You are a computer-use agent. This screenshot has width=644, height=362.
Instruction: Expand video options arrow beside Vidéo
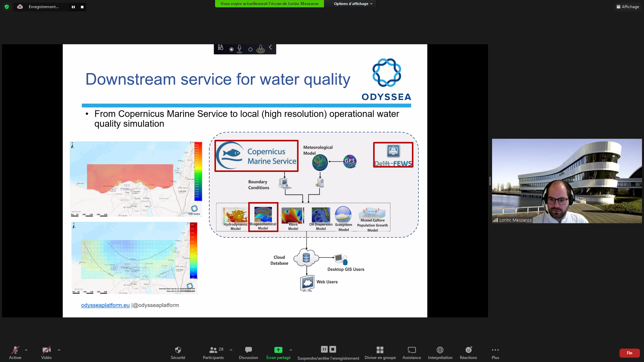[x=59, y=350]
